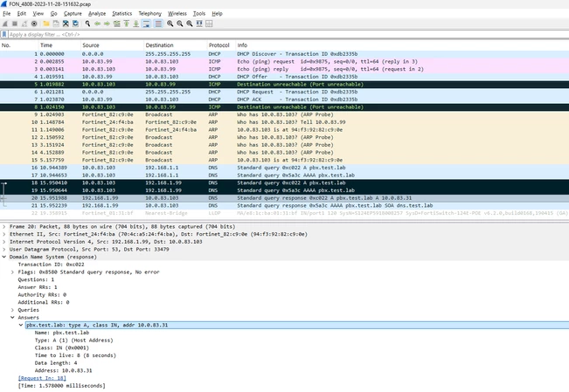
Task: Open capture options dialog
Action: coord(34,24)
